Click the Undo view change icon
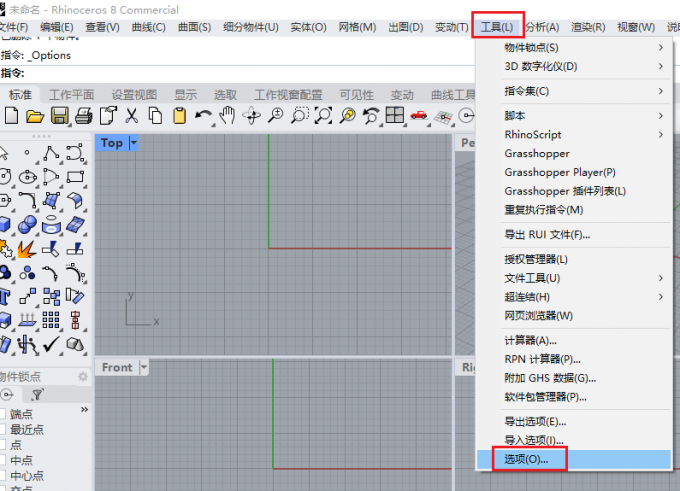 click(x=371, y=116)
